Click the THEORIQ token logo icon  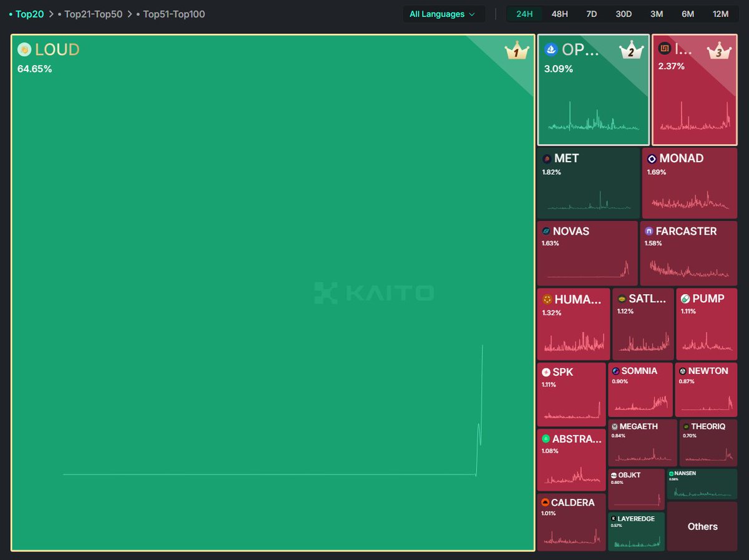[x=686, y=427]
